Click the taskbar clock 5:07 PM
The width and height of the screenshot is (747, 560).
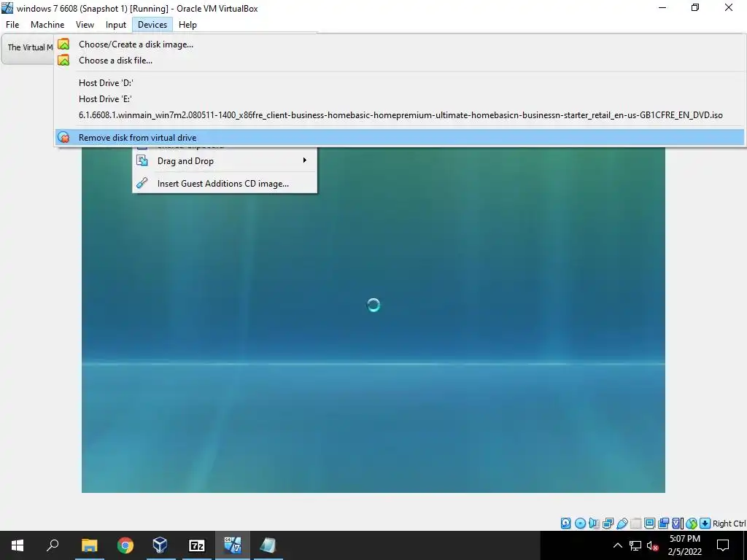point(684,539)
